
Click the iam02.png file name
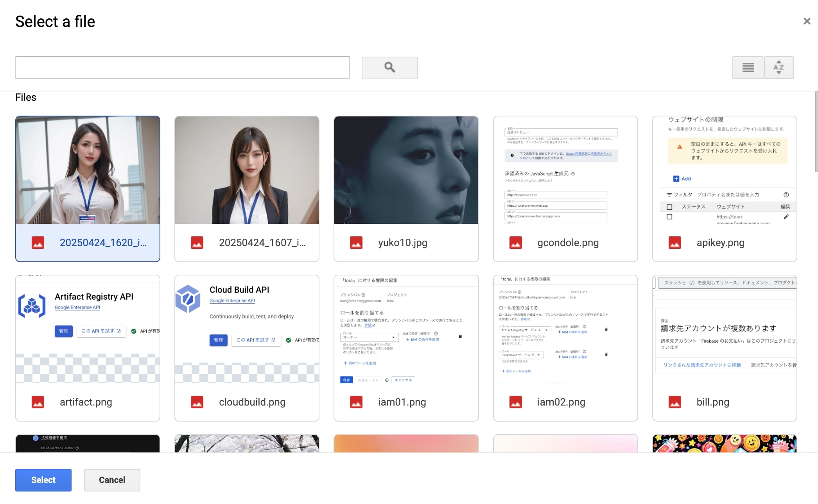561,402
